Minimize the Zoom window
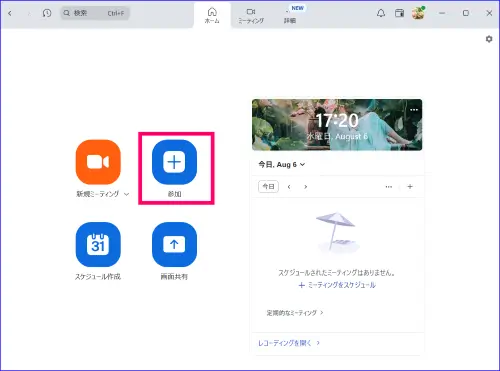This screenshot has width=500, height=371. (x=442, y=13)
